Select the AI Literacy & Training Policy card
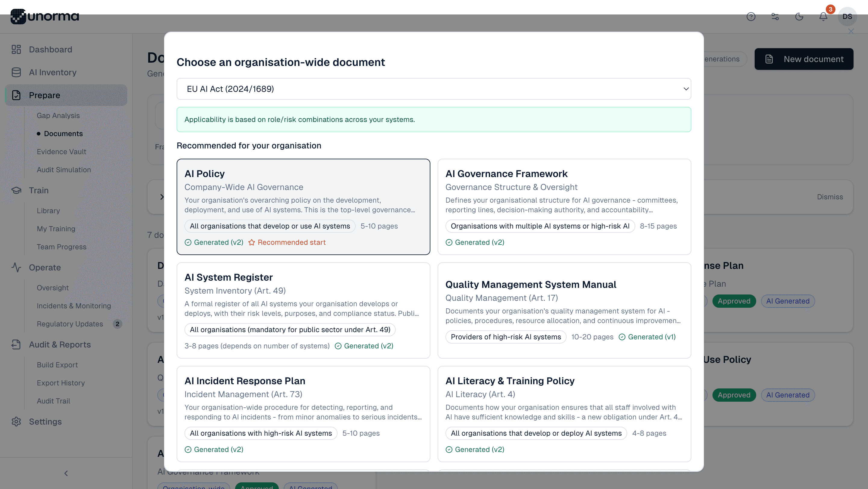This screenshot has width=868, height=489. [x=564, y=414]
